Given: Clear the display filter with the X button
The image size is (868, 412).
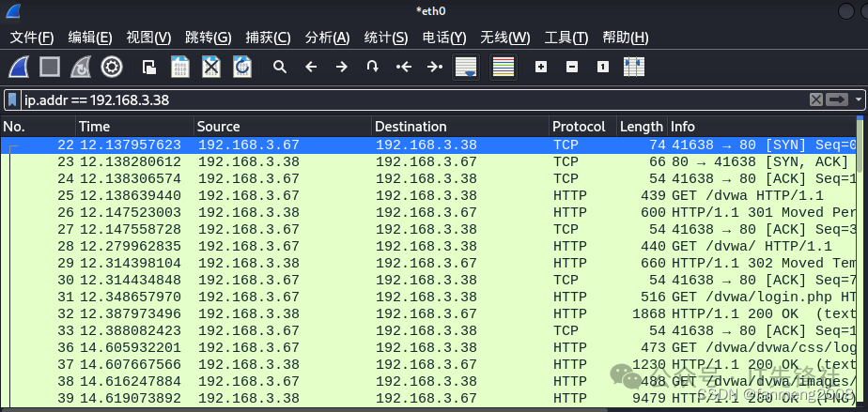Looking at the screenshot, I should 816,99.
